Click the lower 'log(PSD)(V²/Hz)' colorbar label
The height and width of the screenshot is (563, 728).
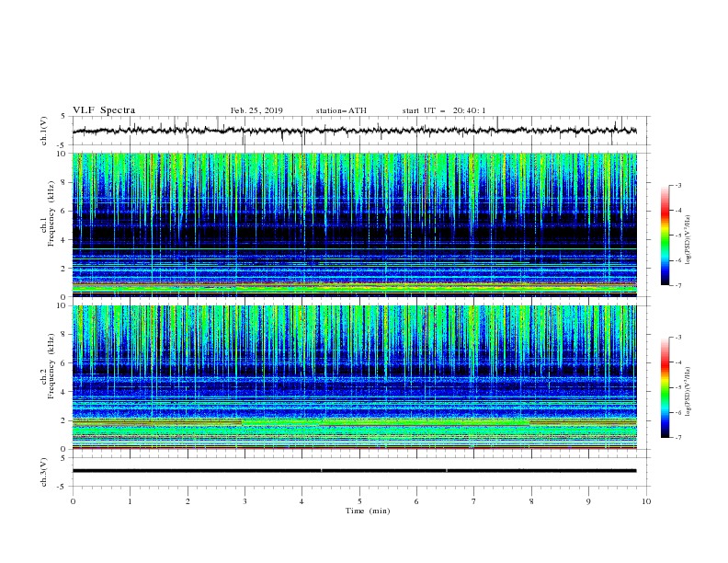(x=688, y=392)
